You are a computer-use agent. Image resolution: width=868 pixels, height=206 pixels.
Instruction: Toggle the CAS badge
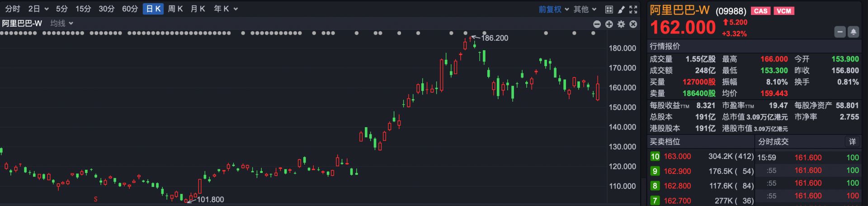pyautogui.click(x=760, y=11)
